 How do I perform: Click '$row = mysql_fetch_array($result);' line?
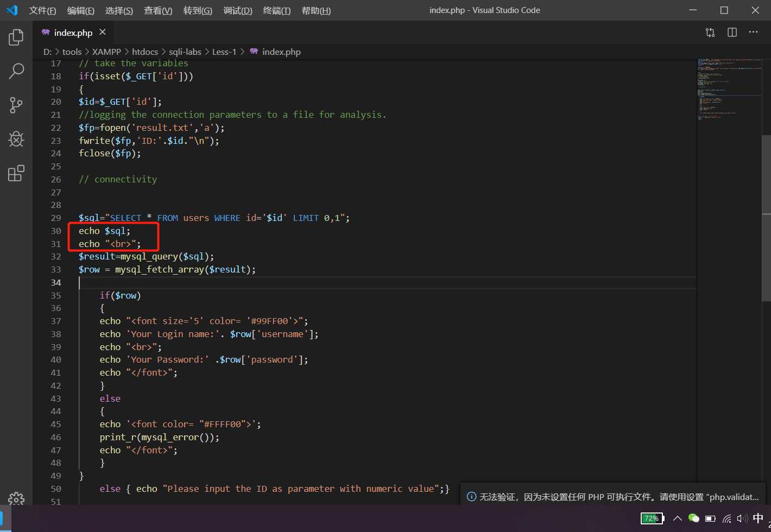167,269
